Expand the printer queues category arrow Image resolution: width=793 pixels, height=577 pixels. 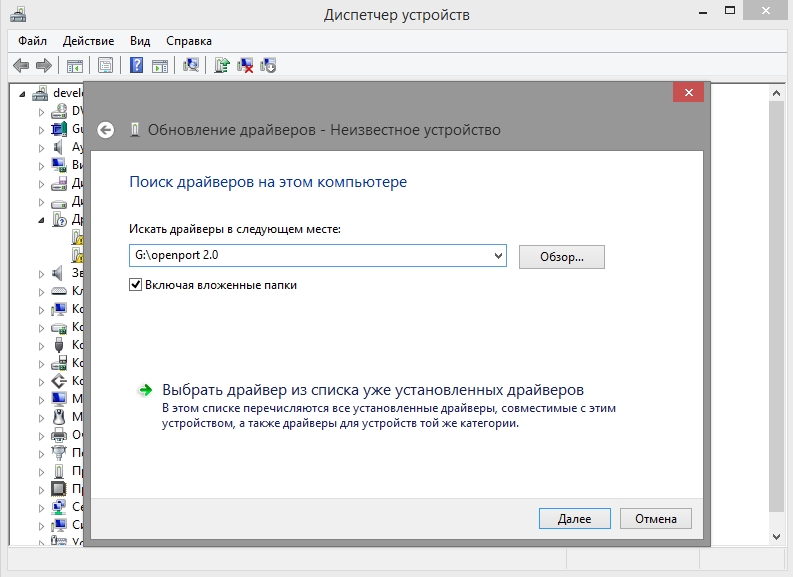[x=41, y=435]
